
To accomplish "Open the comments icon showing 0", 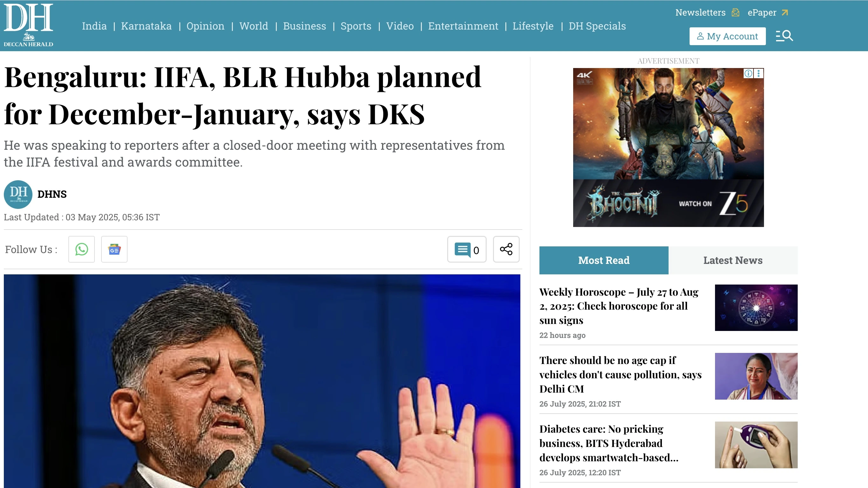I will tap(467, 249).
